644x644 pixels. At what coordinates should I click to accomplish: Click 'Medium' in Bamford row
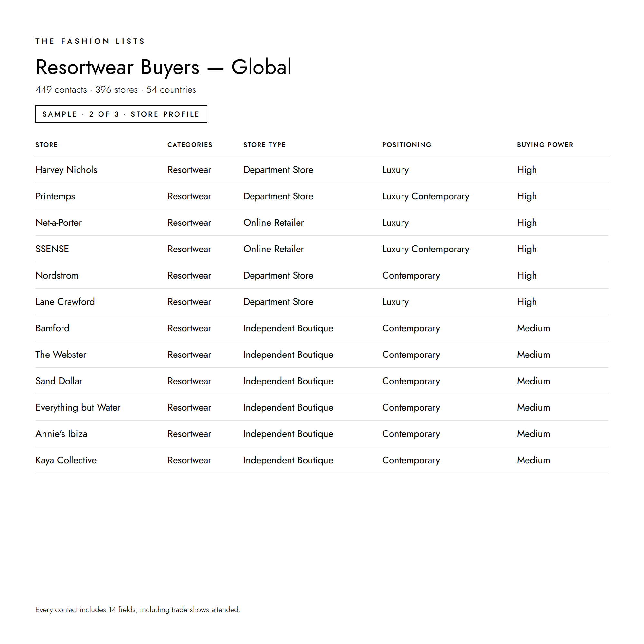534,328
